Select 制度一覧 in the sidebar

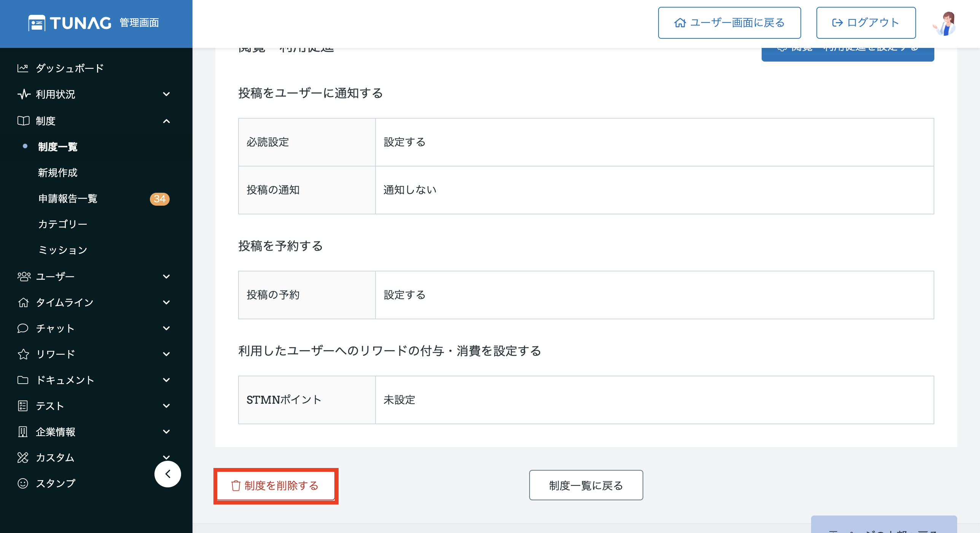coord(58,147)
